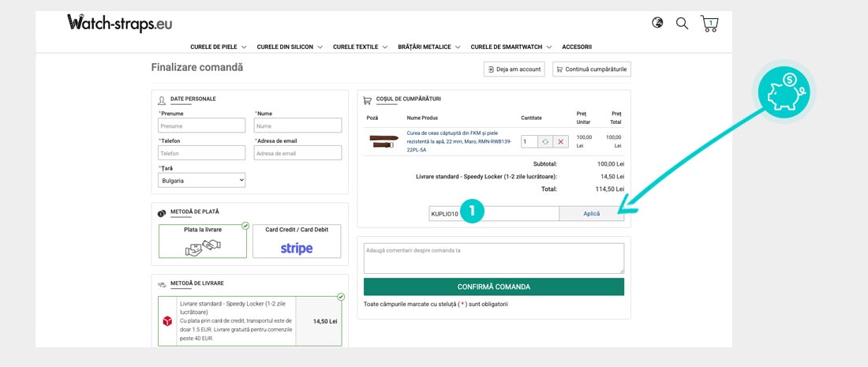Click the Watch-straps.eu logo
This screenshot has width=868, height=367.
click(119, 23)
